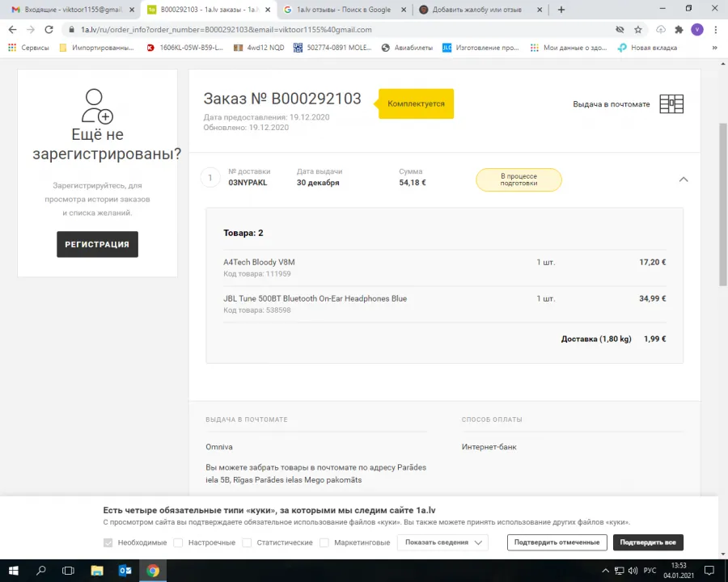This screenshot has width=728, height=582.
Task: Open new browser tab plus button
Action: click(x=561, y=9)
